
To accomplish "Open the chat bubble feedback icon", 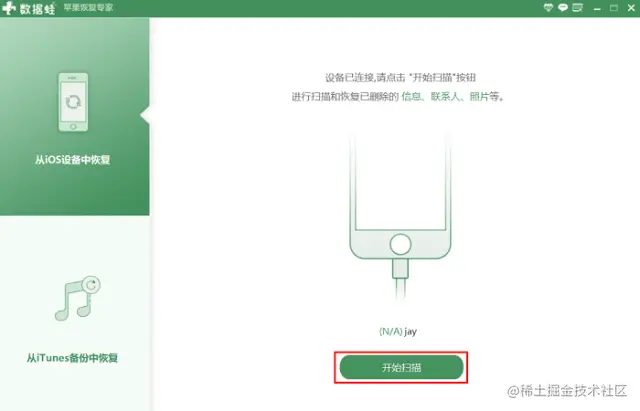I will [563, 7].
